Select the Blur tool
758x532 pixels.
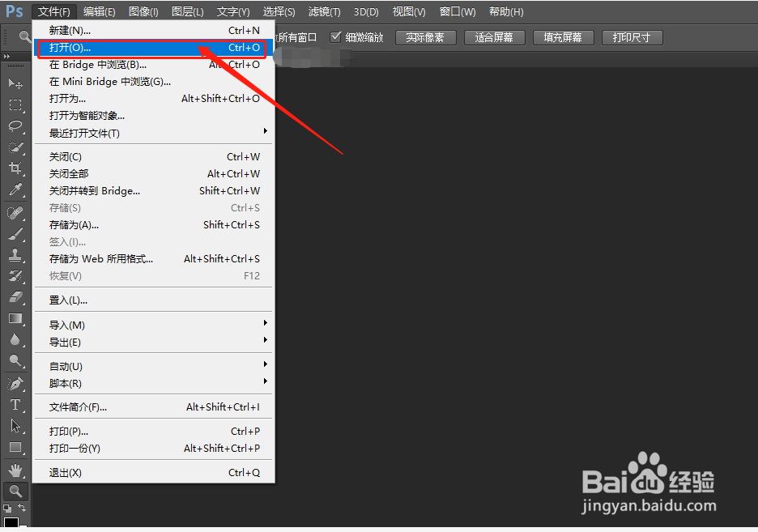click(x=15, y=340)
